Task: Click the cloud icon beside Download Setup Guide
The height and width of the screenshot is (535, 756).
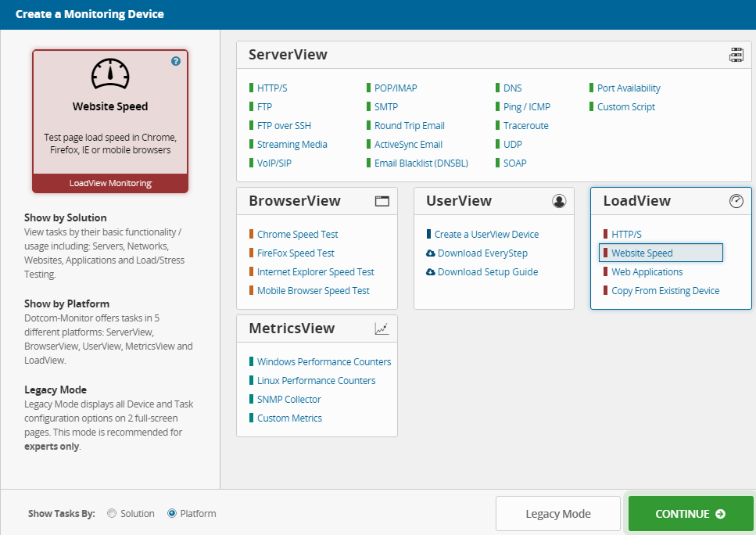Action: click(x=431, y=272)
